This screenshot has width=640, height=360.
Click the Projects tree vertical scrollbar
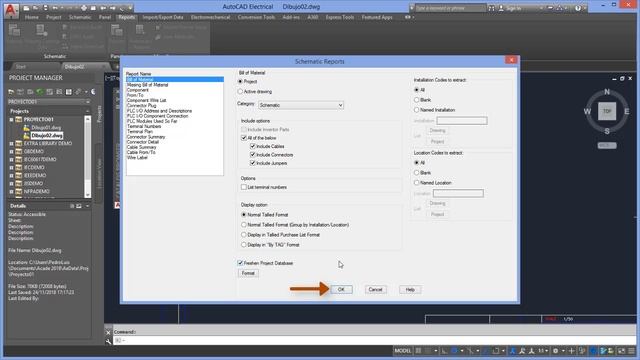(x=87, y=157)
